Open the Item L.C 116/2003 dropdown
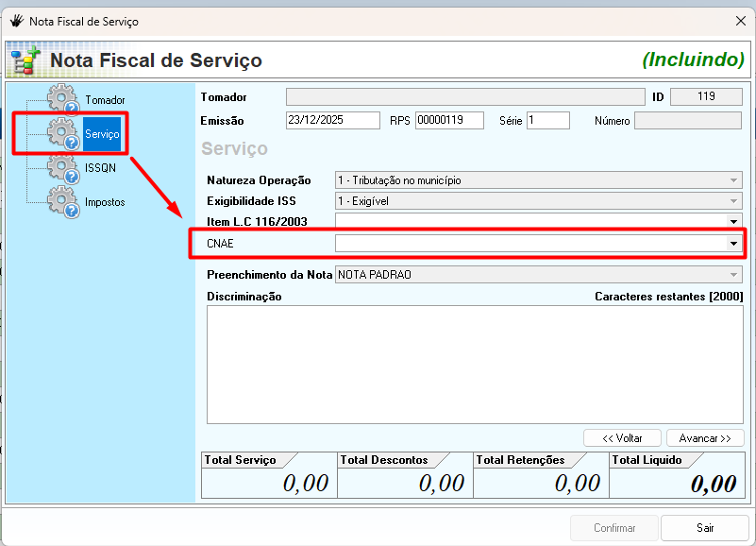 [x=733, y=221]
